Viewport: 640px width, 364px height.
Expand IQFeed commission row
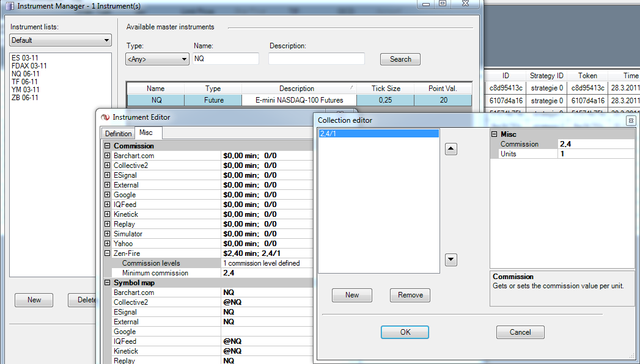tap(107, 205)
